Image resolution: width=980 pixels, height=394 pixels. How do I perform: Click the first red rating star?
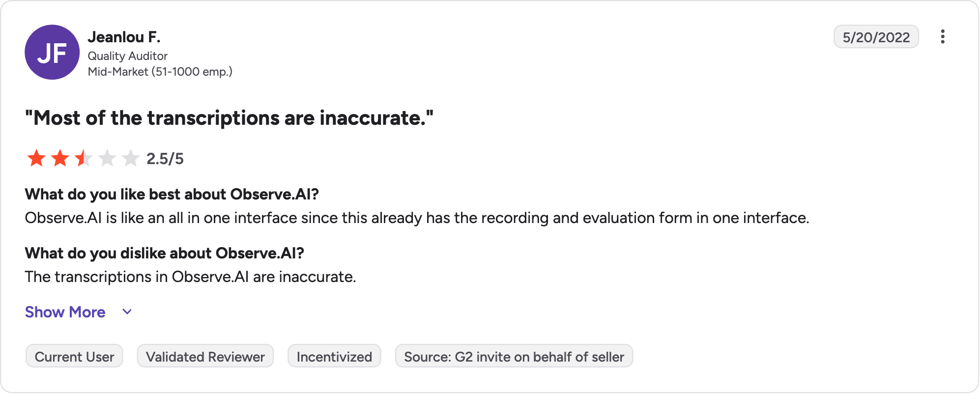click(36, 159)
